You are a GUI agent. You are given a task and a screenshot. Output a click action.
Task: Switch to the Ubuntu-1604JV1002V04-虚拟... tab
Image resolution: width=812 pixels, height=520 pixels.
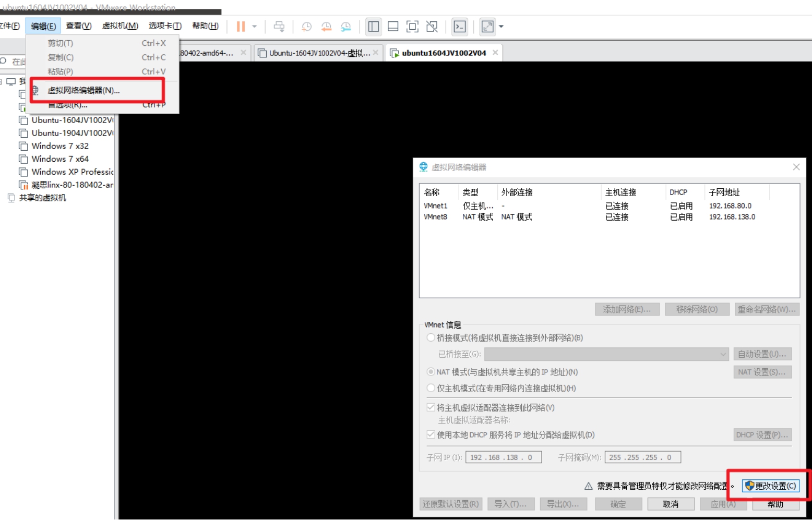(318, 53)
